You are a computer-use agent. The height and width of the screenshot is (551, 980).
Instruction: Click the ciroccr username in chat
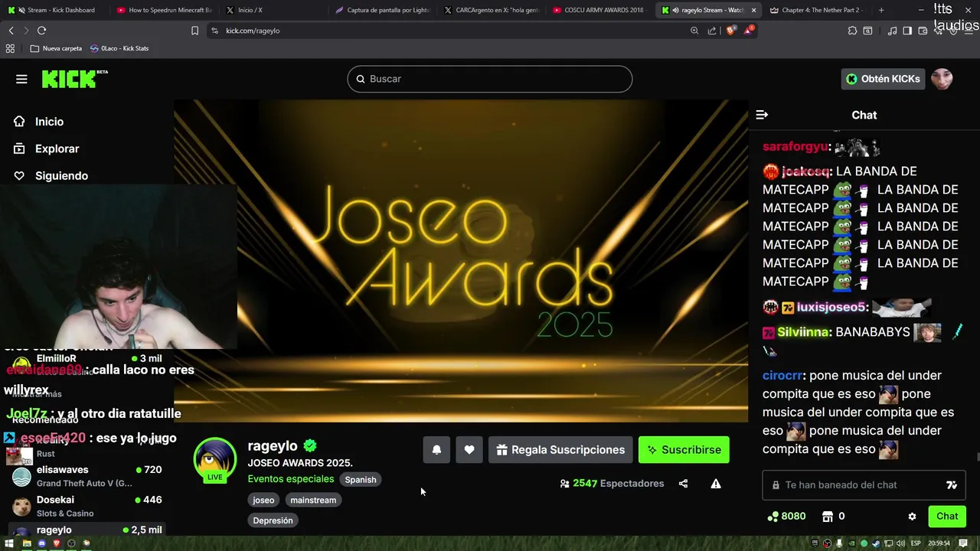coord(782,376)
